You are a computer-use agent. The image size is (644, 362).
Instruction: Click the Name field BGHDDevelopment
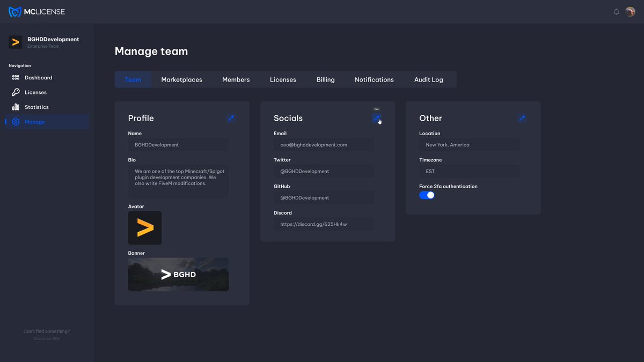(178, 145)
